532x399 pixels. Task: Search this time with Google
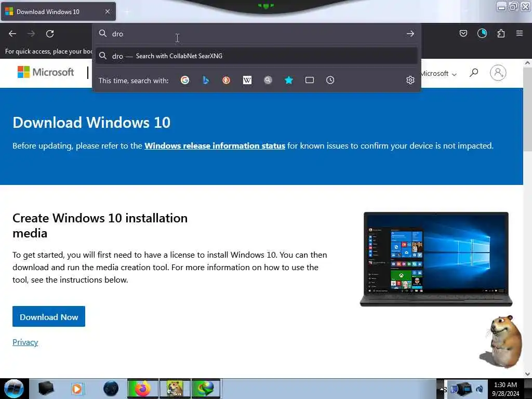click(185, 80)
